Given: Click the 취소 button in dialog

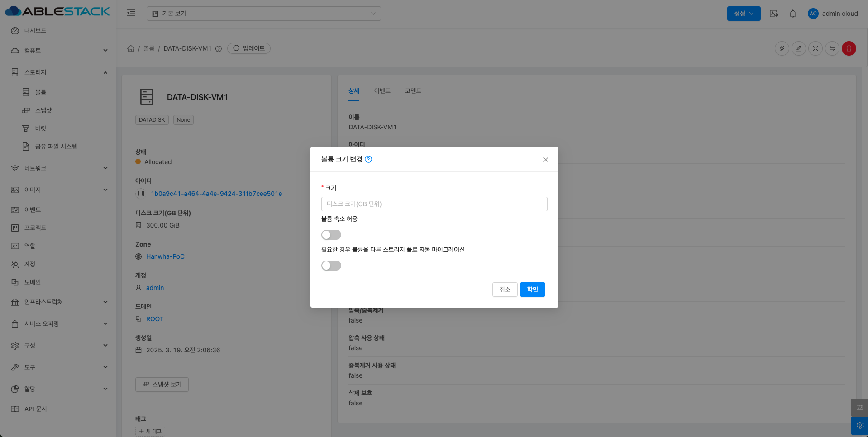Looking at the screenshot, I should (x=504, y=290).
